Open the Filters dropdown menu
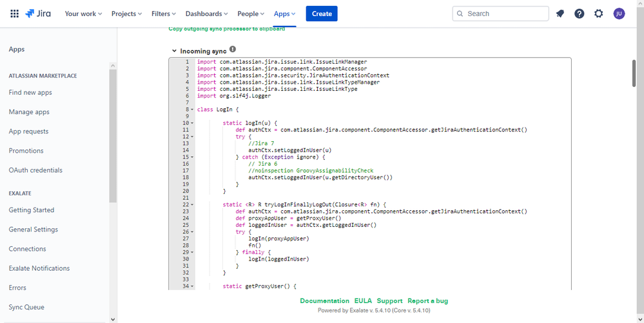Image resolution: width=644 pixels, height=323 pixels. 164,14
